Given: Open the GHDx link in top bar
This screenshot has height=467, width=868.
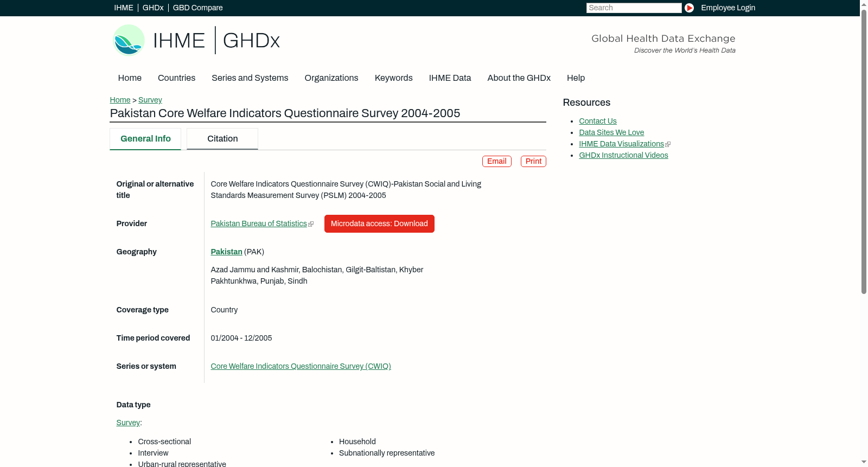Looking at the screenshot, I should pyautogui.click(x=153, y=8).
